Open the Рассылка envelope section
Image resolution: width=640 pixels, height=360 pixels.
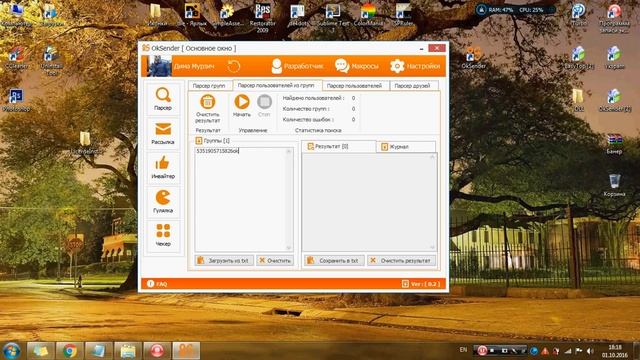click(163, 133)
